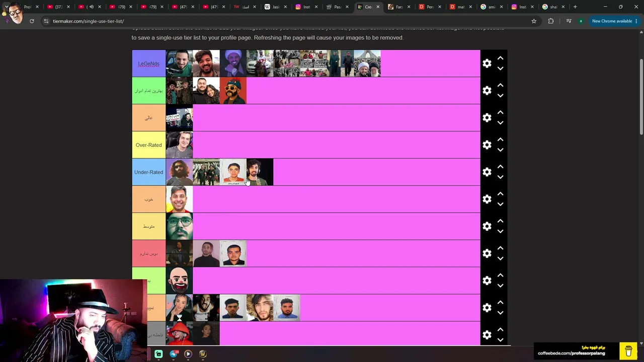Image resolution: width=644 pixels, height=362 pixels.
Task: Move the متوسط tier row down
Action: pyautogui.click(x=500, y=232)
